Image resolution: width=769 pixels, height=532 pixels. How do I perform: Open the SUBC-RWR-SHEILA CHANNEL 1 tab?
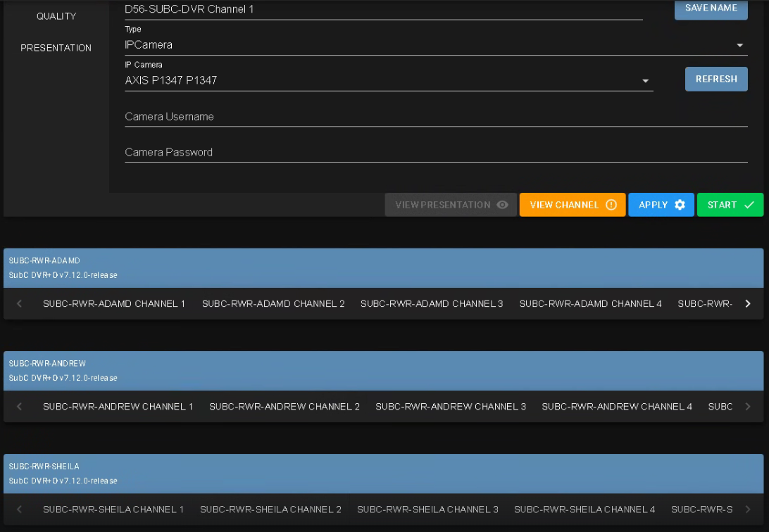coord(113,509)
